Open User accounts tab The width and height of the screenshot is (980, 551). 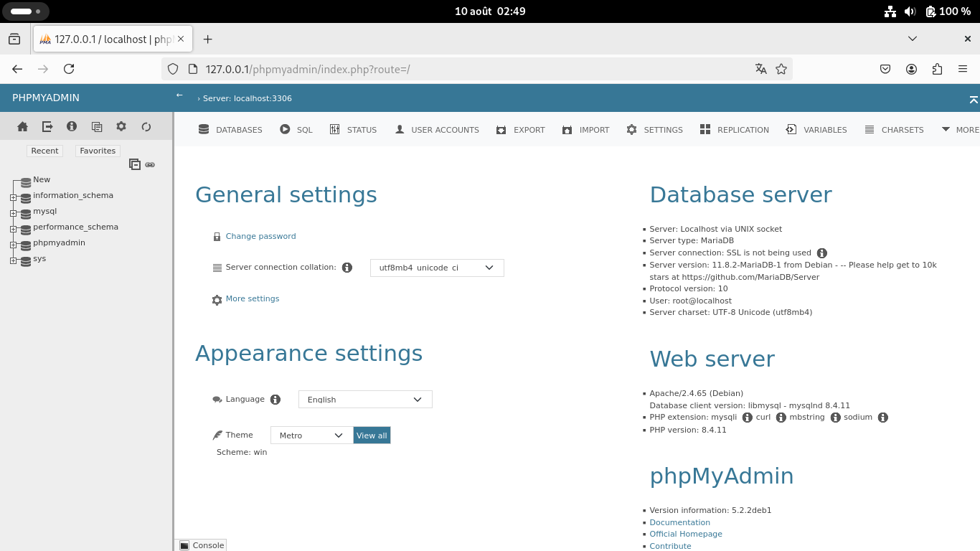tap(437, 130)
